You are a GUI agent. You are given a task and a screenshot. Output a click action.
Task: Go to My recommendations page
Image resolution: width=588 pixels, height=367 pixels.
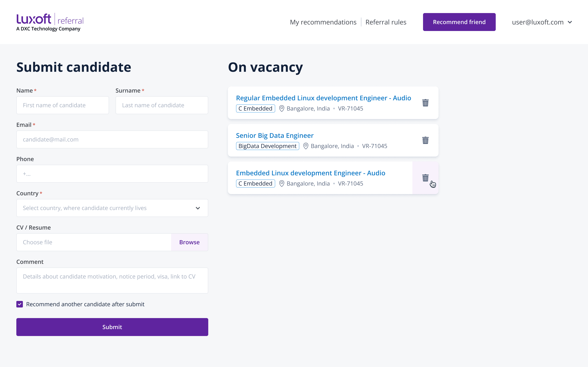coord(323,22)
